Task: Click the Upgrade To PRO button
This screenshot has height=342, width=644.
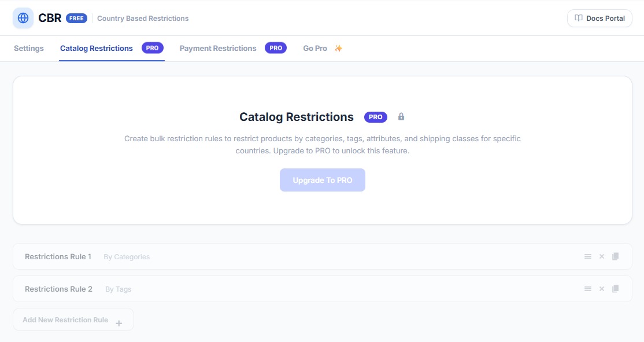Action: [323, 180]
